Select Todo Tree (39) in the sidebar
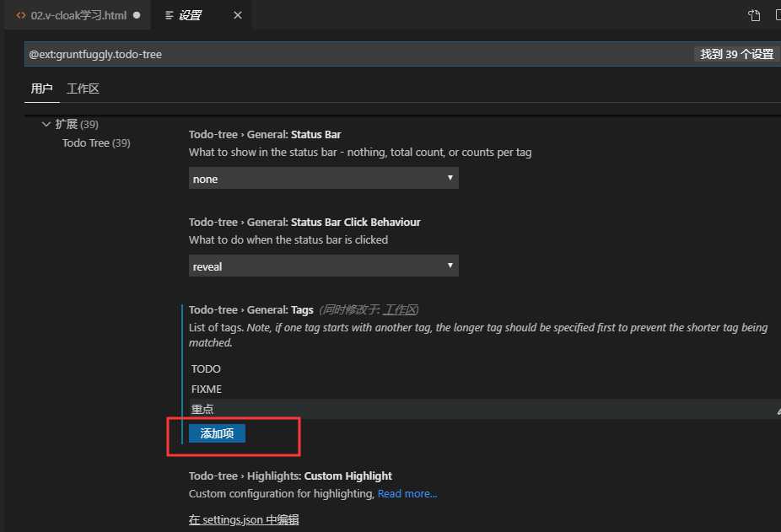781x532 pixels. tap(96, 143)
